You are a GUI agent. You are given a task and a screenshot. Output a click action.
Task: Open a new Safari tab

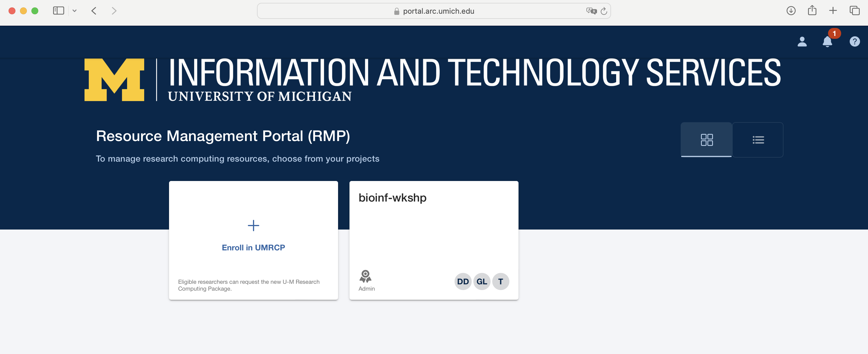[833, 11]
